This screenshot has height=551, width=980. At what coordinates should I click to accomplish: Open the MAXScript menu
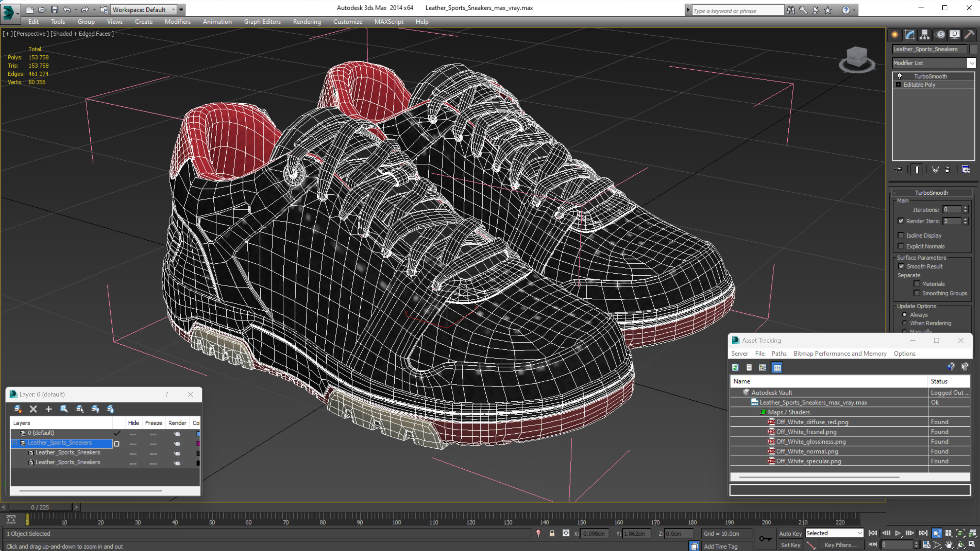388,22
